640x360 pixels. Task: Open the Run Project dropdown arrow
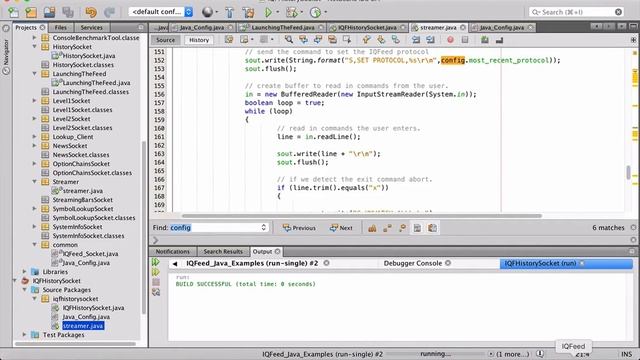click(x=278, y=12)
